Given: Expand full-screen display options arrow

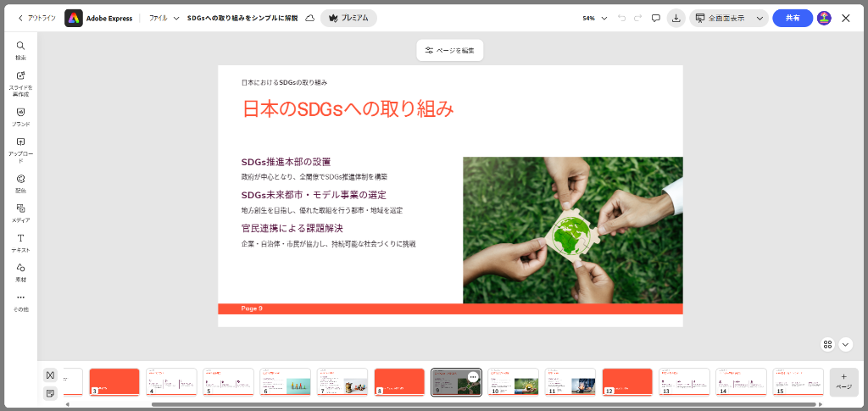Looking at the screenshot, I should [760, 19].
